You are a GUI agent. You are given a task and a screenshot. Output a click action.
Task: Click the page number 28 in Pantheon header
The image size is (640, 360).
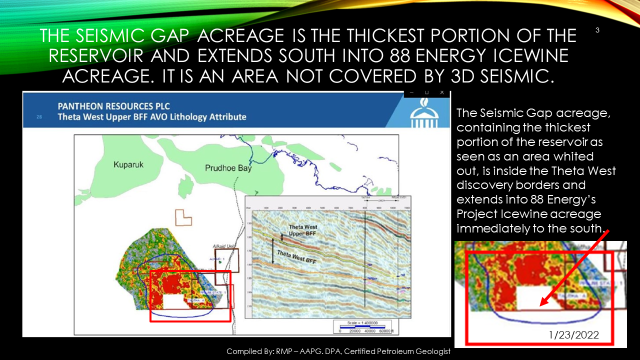tap(39, 117)
